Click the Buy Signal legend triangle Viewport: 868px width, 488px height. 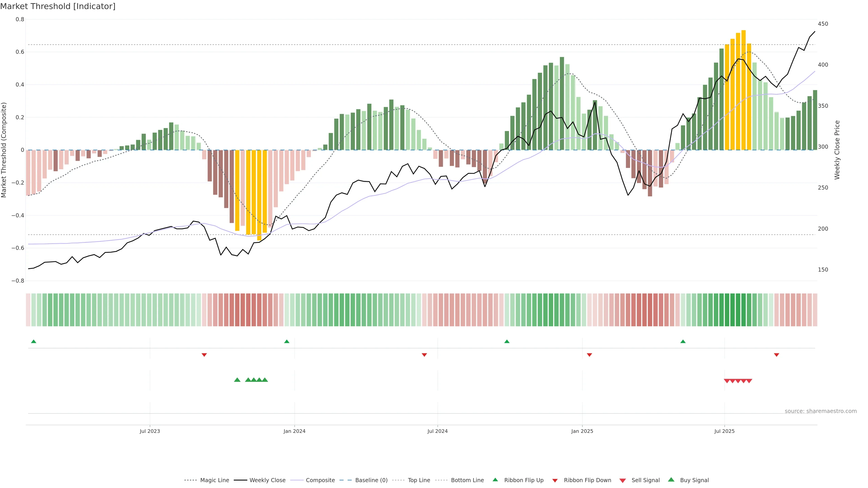[x=671, y=480]
